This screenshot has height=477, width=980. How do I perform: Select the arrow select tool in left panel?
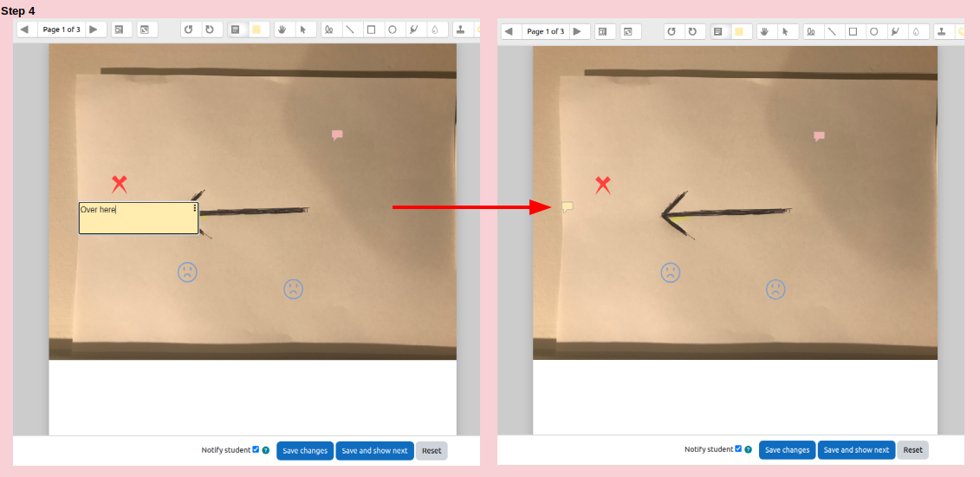[304, 29]
